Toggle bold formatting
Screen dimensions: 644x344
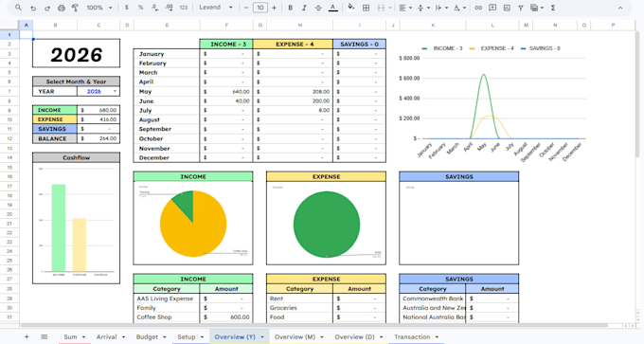click(x=291, y=8)
